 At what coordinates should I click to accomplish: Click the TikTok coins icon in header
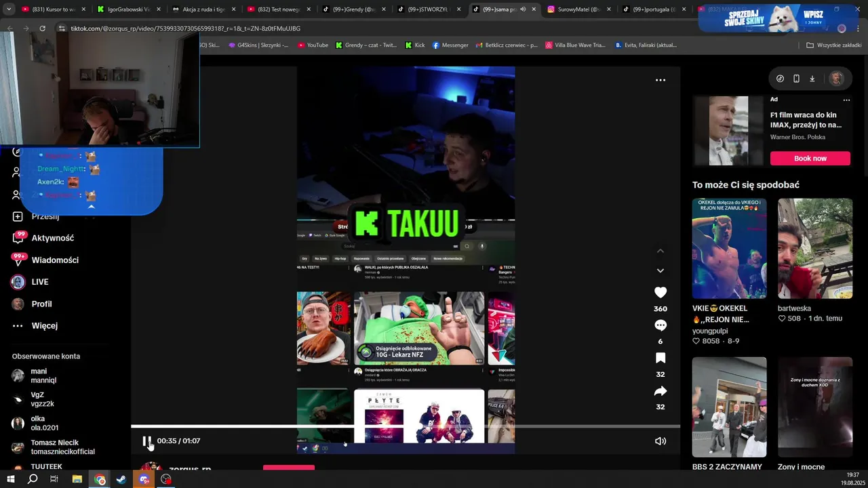pos(780,79)
